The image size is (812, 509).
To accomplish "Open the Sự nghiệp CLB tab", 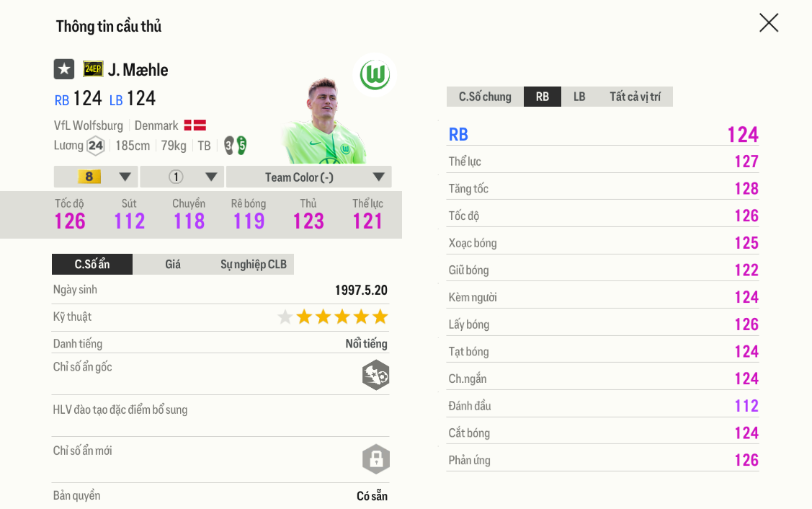I will point(254,265).
